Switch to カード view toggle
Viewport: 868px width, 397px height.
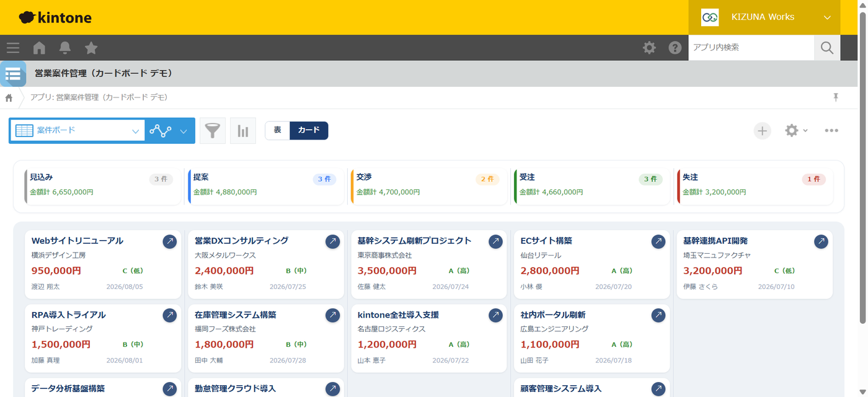coord(309,130)
